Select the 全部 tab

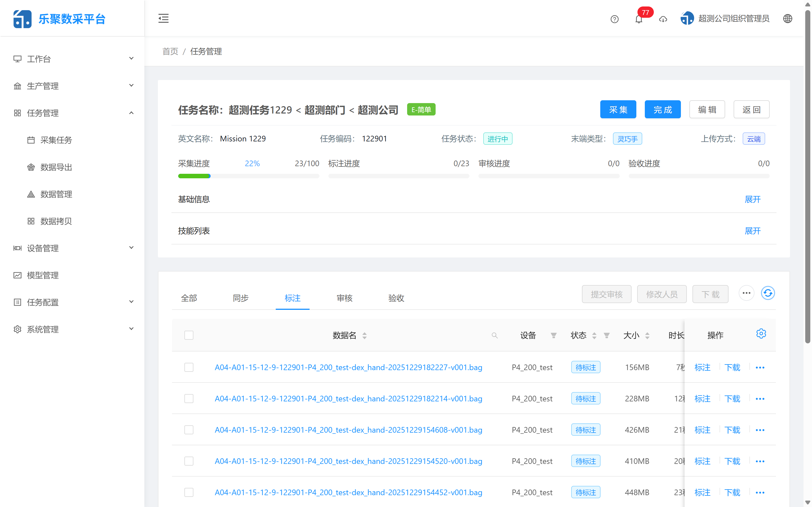pos(189,298)
